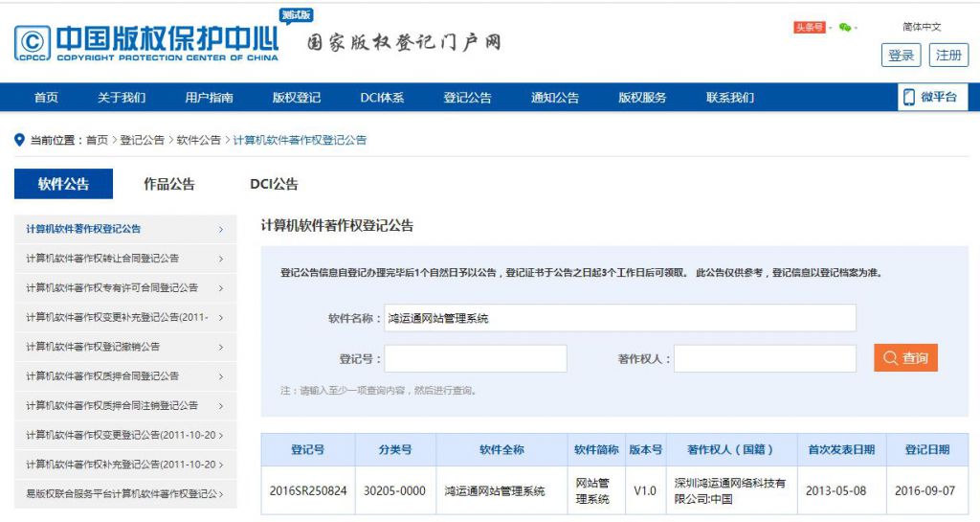Click the location pin icon in breadcrumb
Screen dimensions: 980x522
tap(19, 140)
